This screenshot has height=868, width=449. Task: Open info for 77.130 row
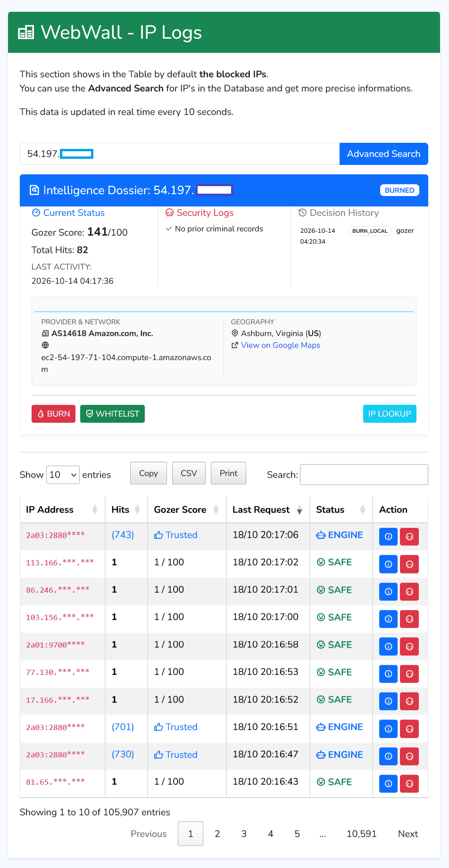(388, 674)
